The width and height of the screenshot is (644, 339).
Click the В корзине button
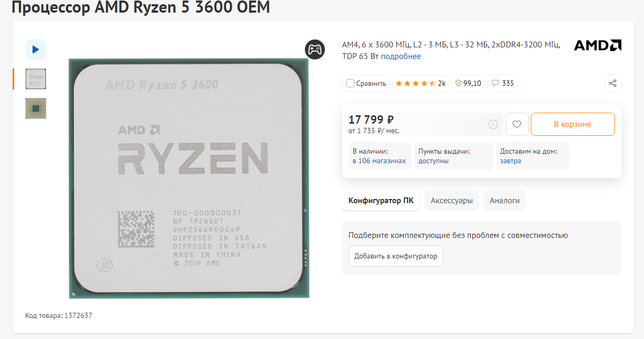point(572,124)
